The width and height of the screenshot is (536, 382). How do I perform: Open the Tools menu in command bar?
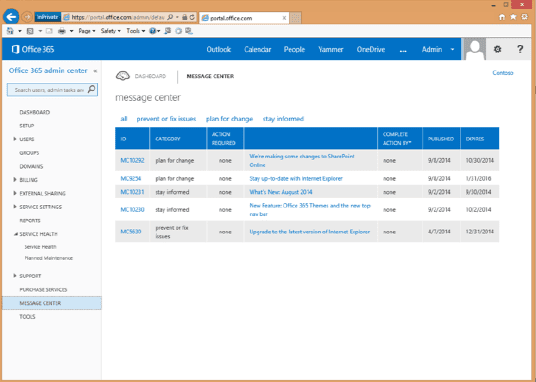[136, 31]
